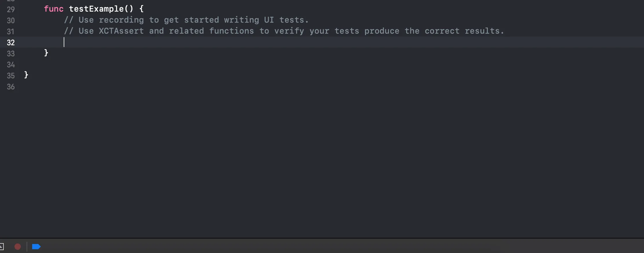
Task: Start recording a UI test
Action: 18,247
